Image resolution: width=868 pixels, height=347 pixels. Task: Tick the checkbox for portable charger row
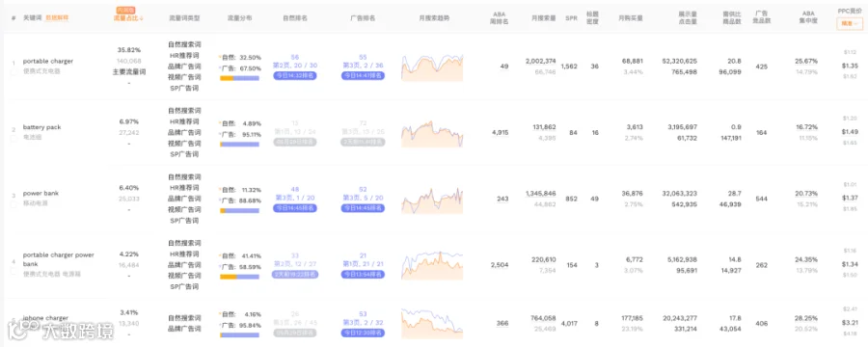(14, 72)
